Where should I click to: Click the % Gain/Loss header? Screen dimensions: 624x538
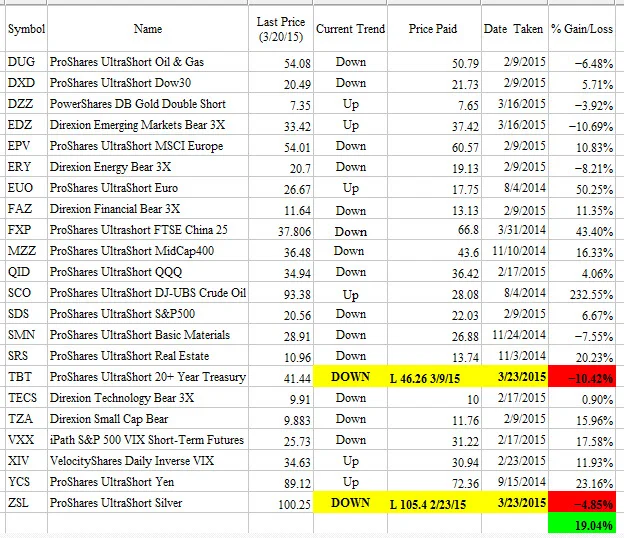tap(582, 29)
